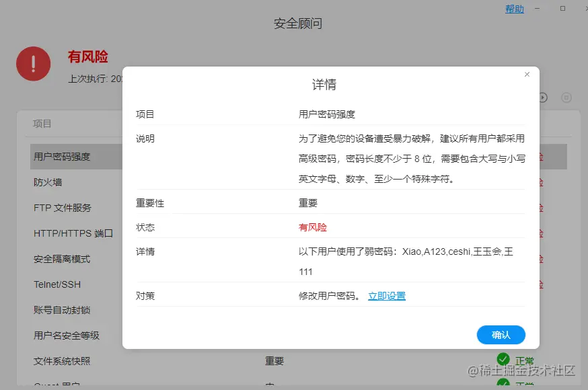Select 账号自动封锁 item in list
The width and height of the screenshot is (588, 390).
62,310
